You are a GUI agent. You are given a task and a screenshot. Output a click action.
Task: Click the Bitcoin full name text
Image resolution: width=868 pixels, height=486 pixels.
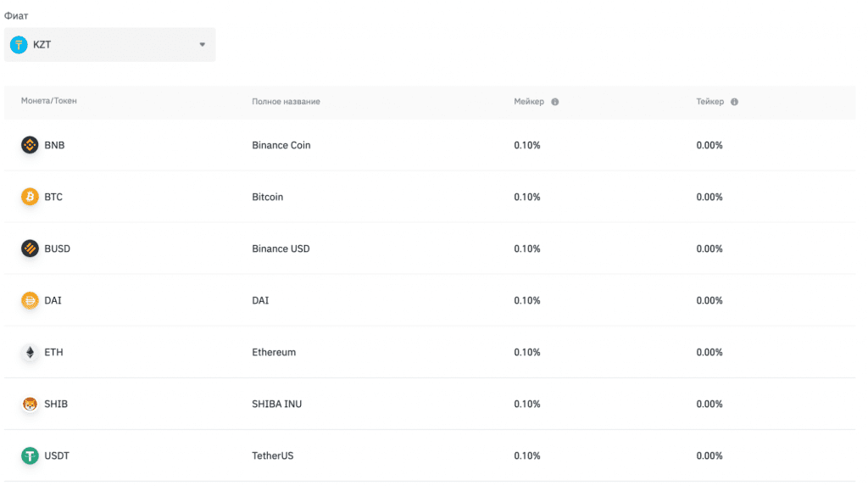coord(268,197)
